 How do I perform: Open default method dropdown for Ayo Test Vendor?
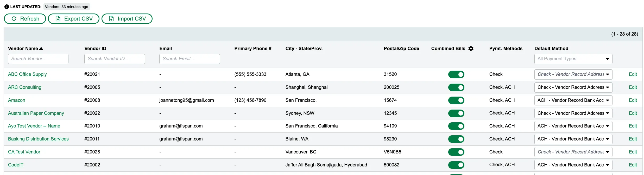point(573,126)
